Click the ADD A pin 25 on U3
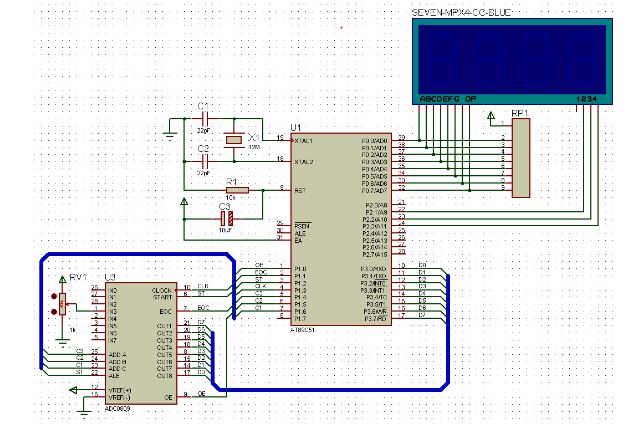Image resolution: width=627 pixels, height=444 pixels. coord(98,354)
